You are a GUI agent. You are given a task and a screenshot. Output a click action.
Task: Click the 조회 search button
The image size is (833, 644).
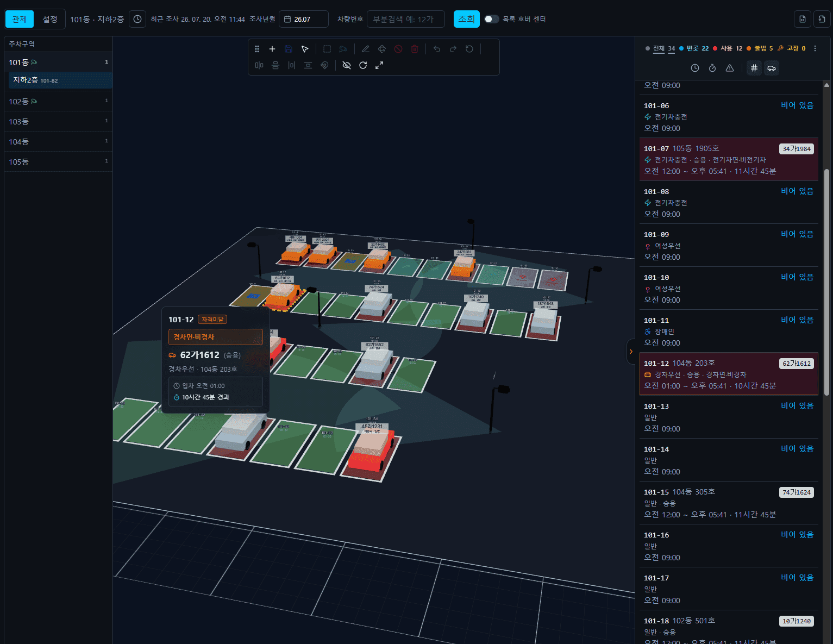pos(467,19)
